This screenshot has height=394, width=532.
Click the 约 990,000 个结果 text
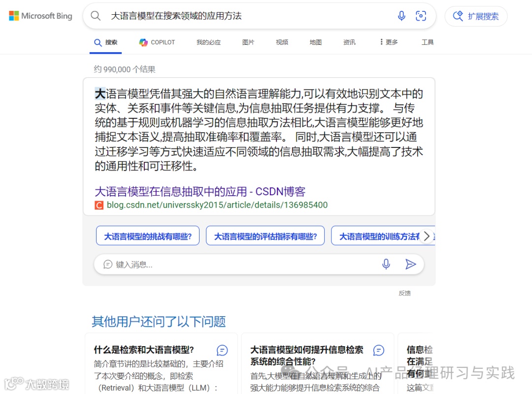125,70
